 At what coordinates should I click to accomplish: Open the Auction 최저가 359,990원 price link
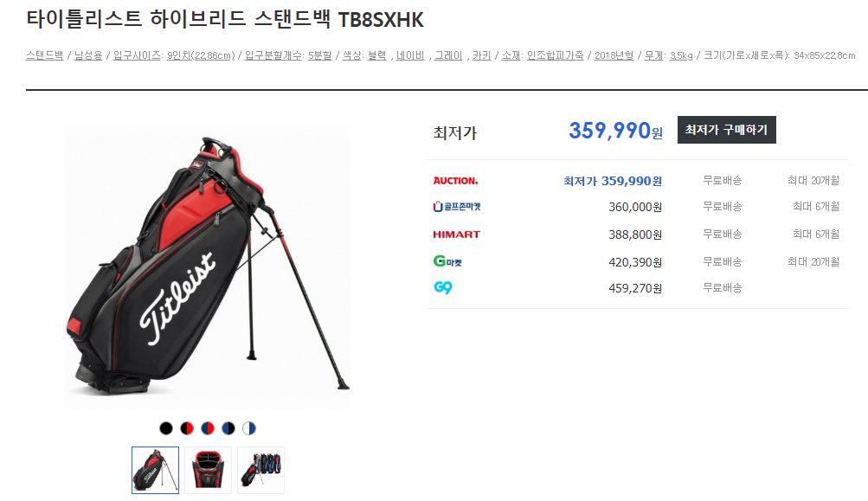coord(613,181)
